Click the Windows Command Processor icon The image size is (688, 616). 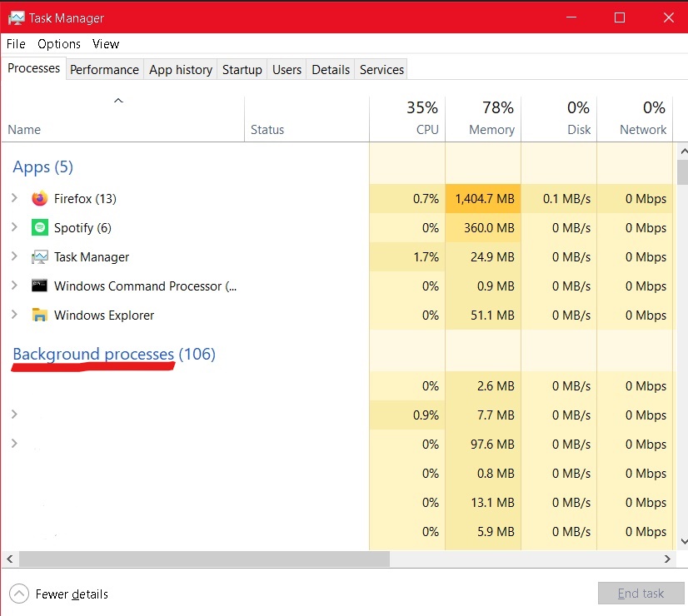pyautogui.click(x=40, y=286)
